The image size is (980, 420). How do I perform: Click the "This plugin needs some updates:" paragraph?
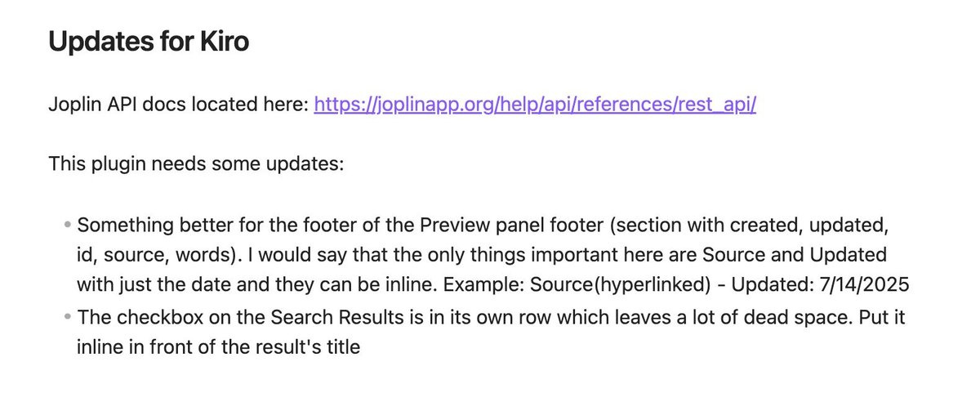click(196, 163)
